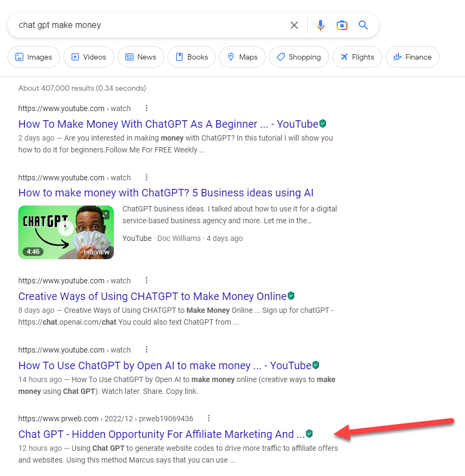
Task: Click green shield badge next to 'Hidden Opportunity' title
Action: click(x=309, y=434)
